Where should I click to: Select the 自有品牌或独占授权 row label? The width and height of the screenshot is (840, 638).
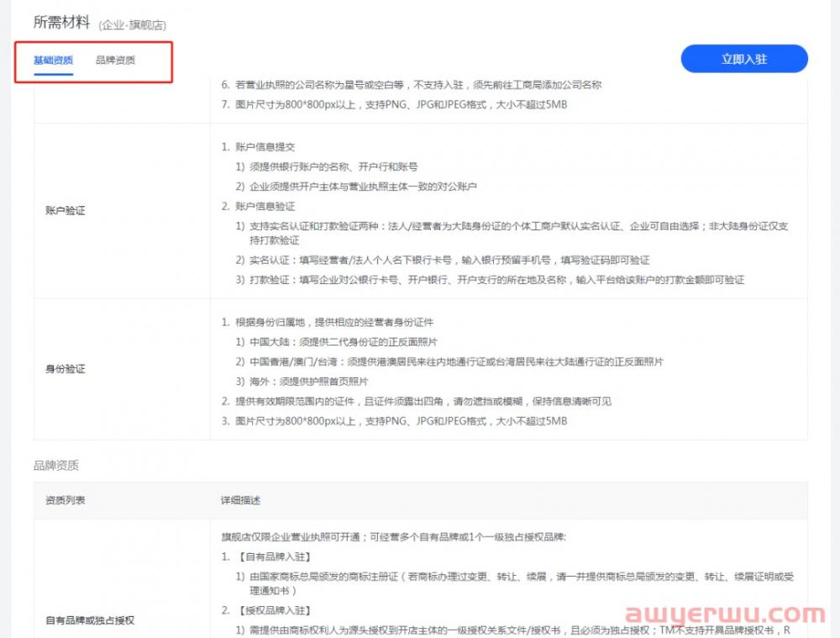click(91, 620)
